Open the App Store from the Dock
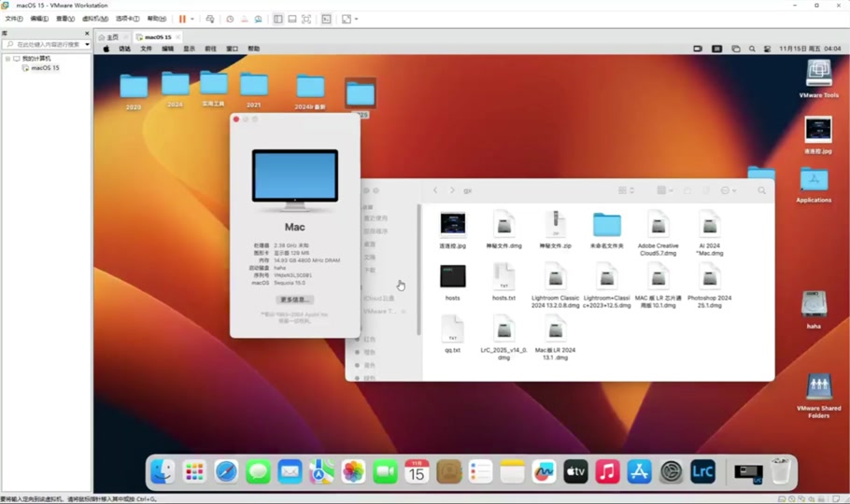The width and height of the screenshot is (850, 504). click(639, 472)
